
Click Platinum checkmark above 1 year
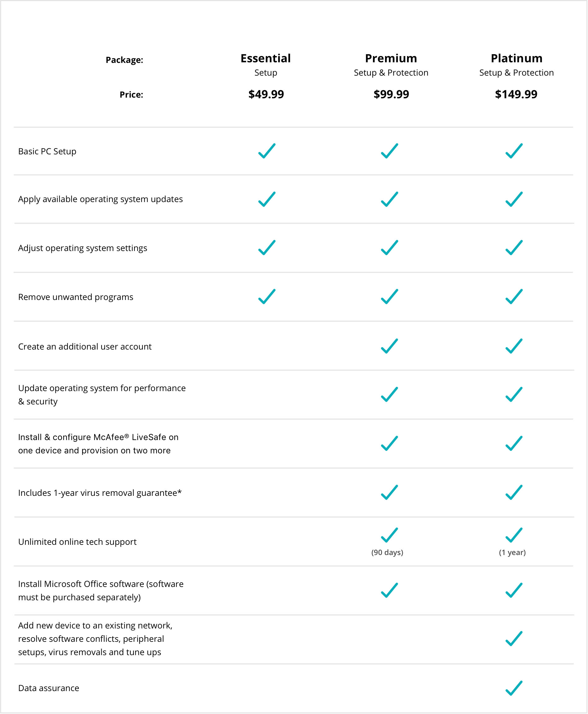[x=514, y=535]
